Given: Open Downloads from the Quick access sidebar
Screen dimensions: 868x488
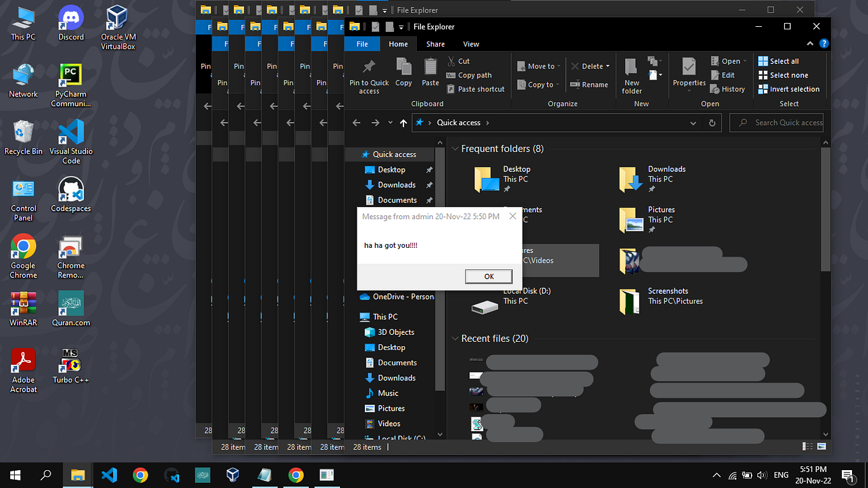Looking at the screenshot, I should click(x=396, y=185).
